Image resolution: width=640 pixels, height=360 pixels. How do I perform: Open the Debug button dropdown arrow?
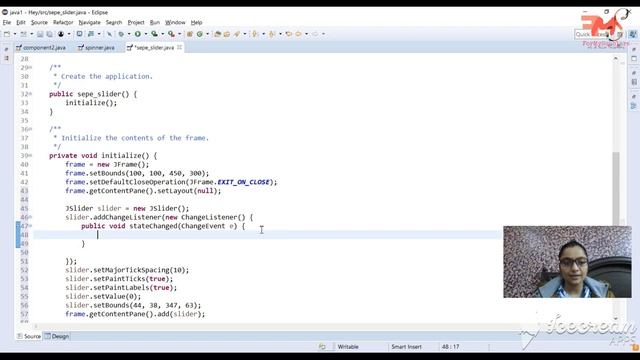[129, 34]
